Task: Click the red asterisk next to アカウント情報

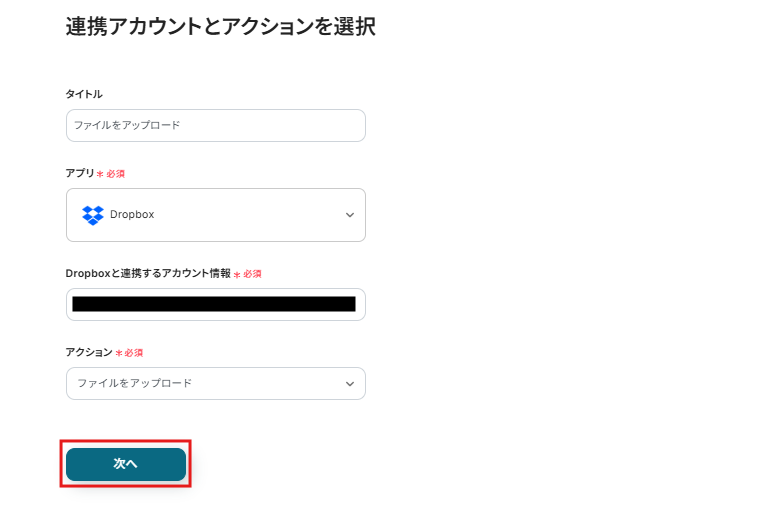Action: [237, 274]
